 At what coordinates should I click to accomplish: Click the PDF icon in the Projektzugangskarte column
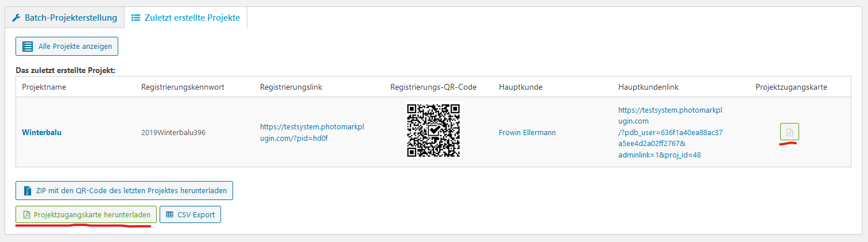pyautogui.click(x=789, y=132)
